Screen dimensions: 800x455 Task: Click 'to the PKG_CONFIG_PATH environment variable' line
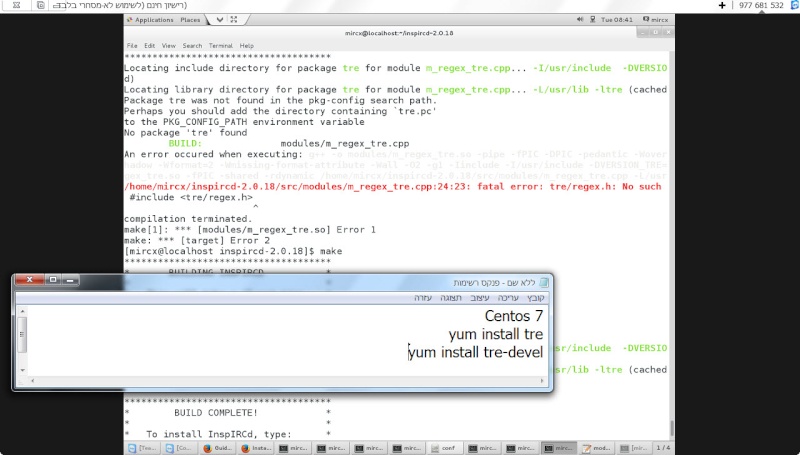pos(244,122)
